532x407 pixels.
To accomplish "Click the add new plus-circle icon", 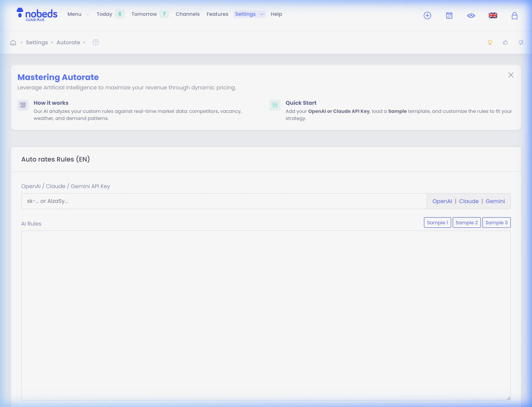I will [x=427, y=16].
